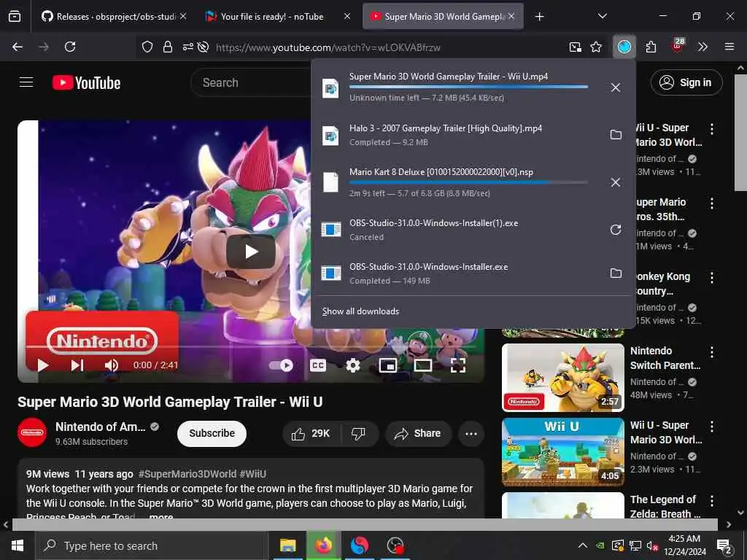Expand the list all tabs dropdown
Screen dimensions: 747x560
coord(602,16)
